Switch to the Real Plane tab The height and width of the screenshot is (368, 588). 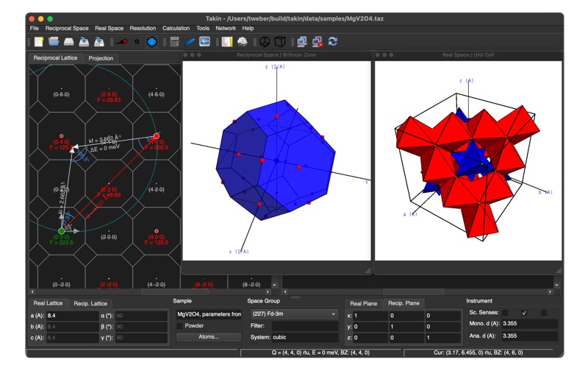click(363, 303)
